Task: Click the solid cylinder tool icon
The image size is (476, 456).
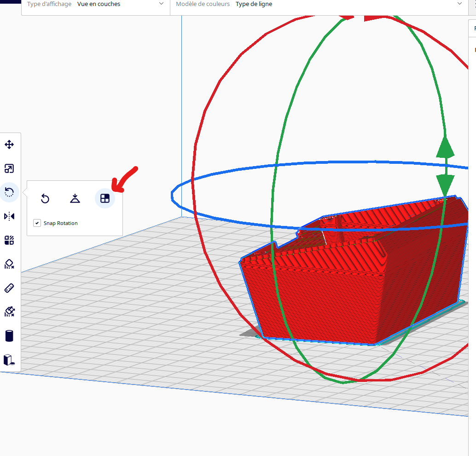Action: 9,336
